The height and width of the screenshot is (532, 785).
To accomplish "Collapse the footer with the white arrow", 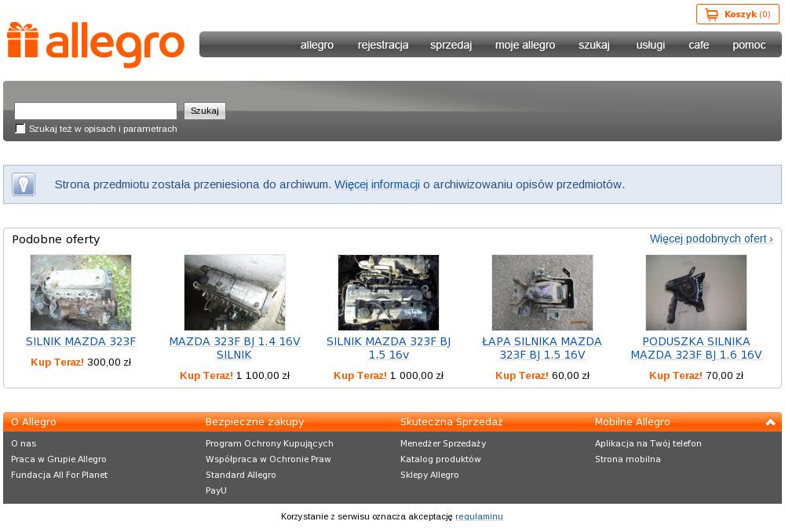I will [x=770, y=422].
